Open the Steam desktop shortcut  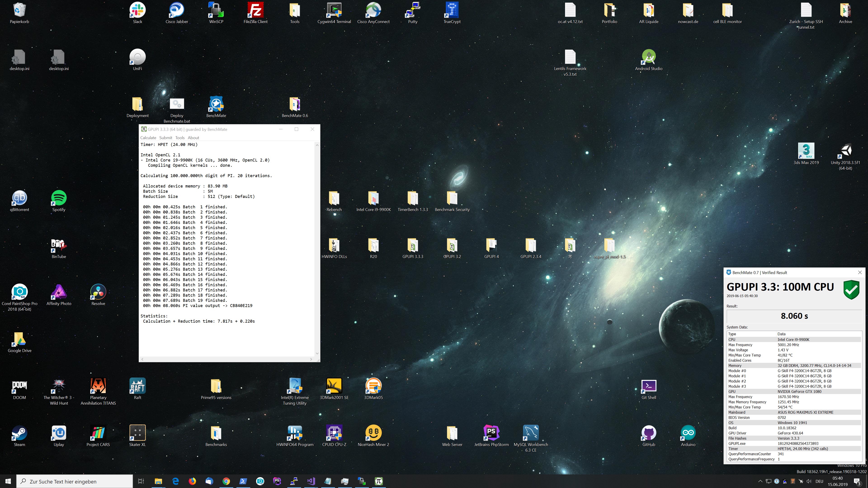pos(19,436)
